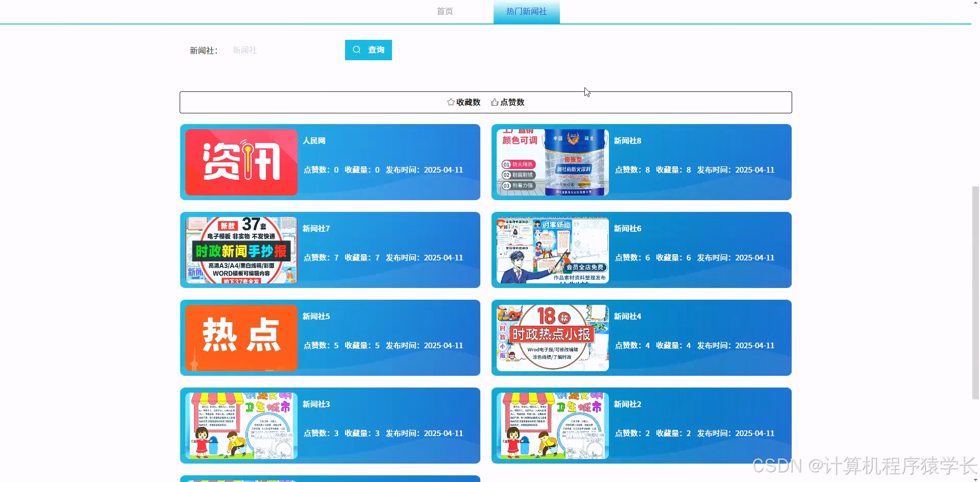The image size is (980, 482).
Task: Click the magnifier icon inside the 查询 button
Action: [357, 50]
